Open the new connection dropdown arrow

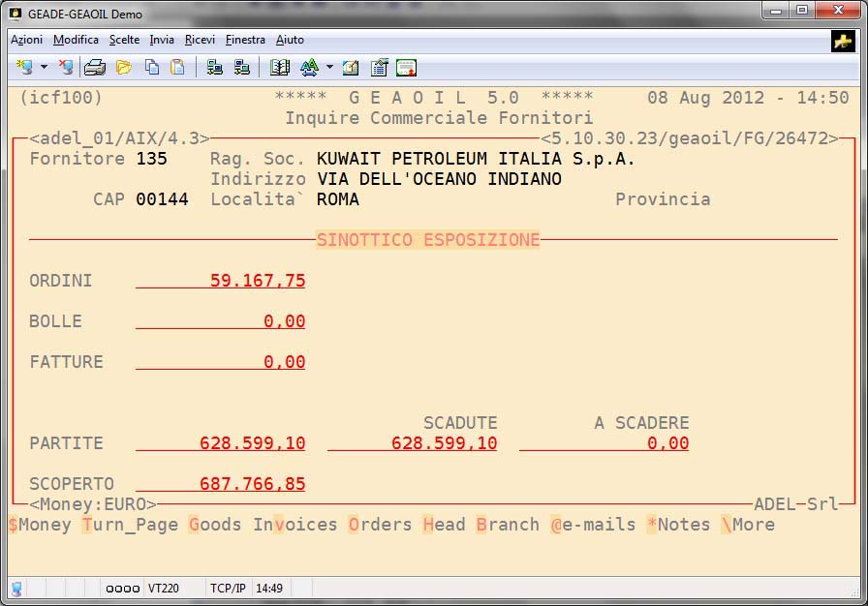click(x=44, y=68)
